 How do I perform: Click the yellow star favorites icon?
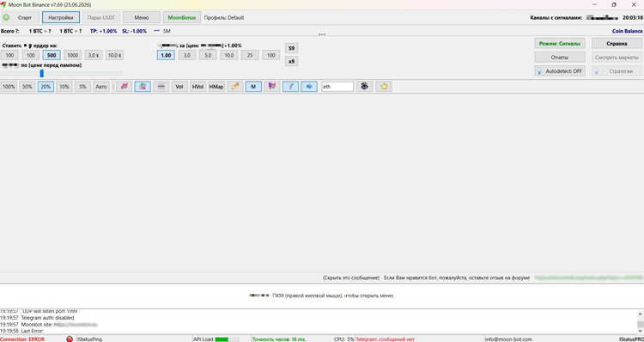pos(384,87)
